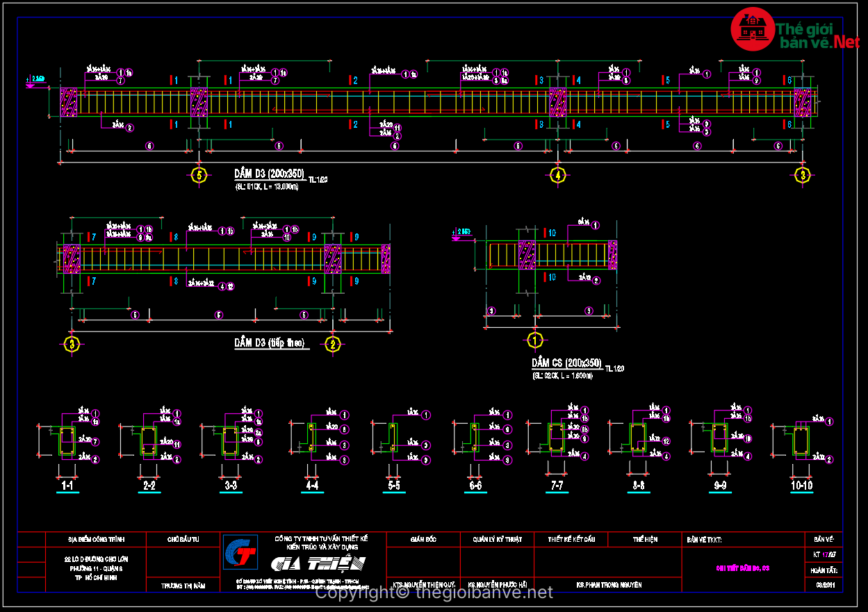Select yellow axis marker 1 under beam CS

point(534,340)
